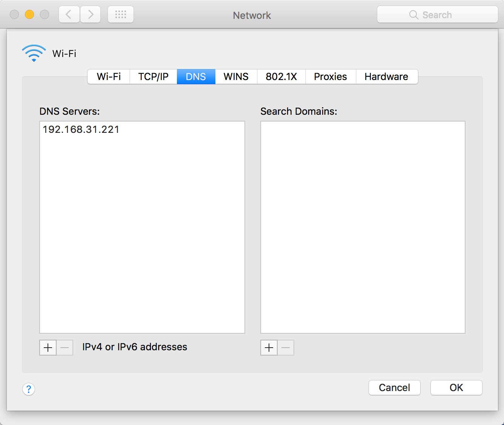Image resolution: width=504 pixels, height=425 pixels.
Task: Switch to the TCP/IP tab
Action: [x=153, y=77]
